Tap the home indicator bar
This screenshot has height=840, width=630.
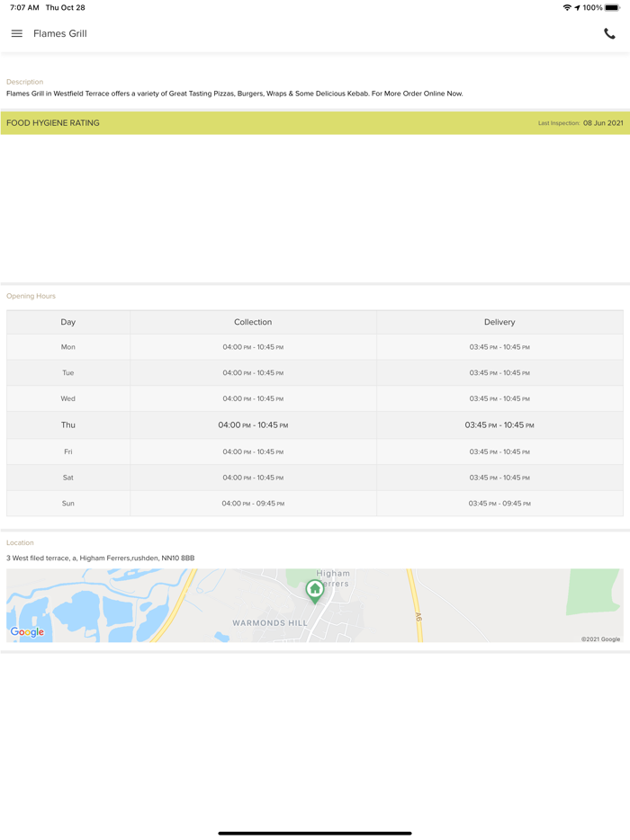(x=315, y=833)
